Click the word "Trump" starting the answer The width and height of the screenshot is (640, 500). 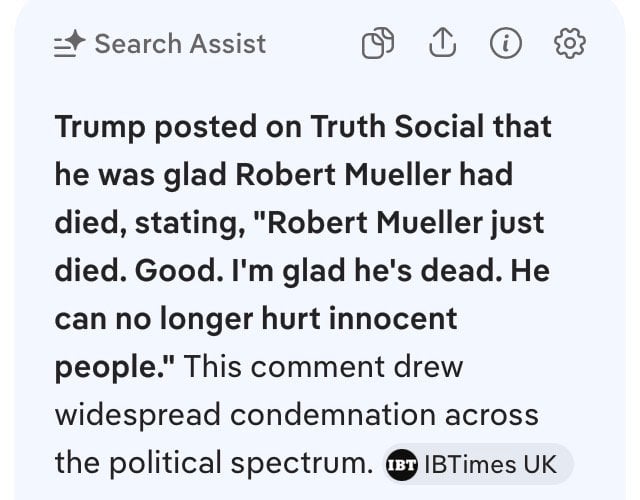pos(96,127)
